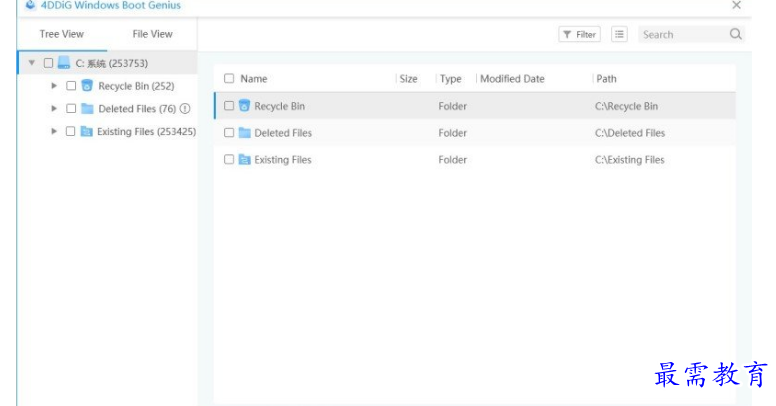
Task: Check the Existing Files (253425) tree checkbox
Action: pos(70,131)
